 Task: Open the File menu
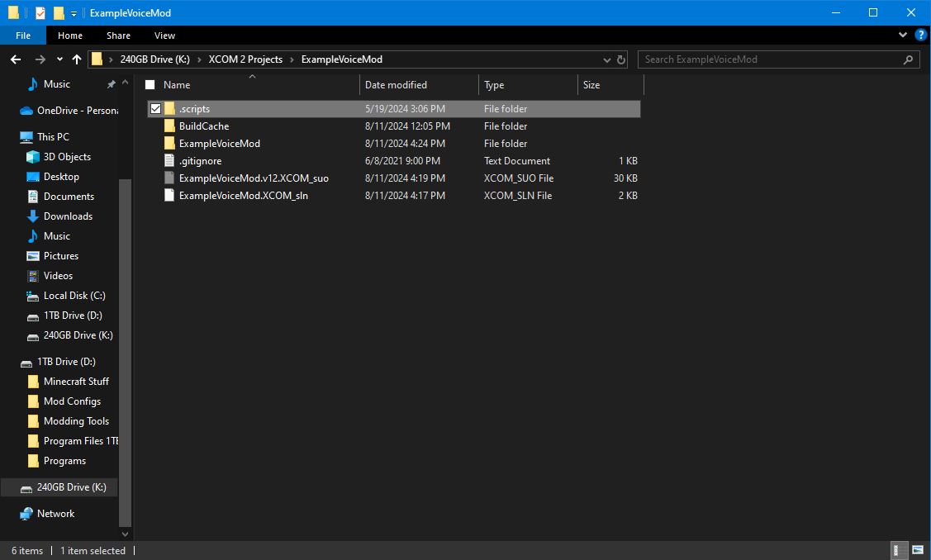23,36
